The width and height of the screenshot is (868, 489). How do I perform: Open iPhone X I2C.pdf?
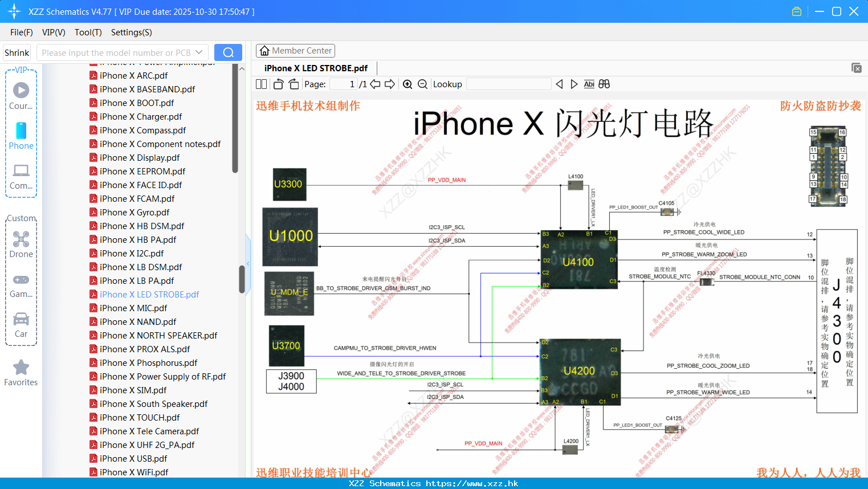[132, 253]
